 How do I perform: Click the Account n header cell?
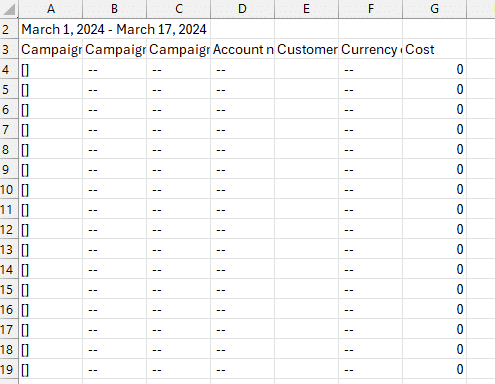[242, 49]
